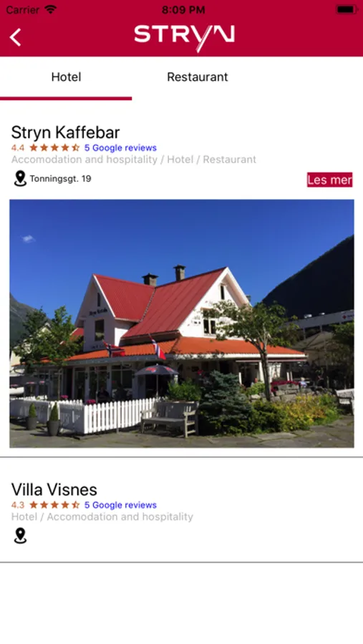The height and width of the screenshot is (644, 363).
Task: Tap the back arrow icon
Action: (15, 37)
